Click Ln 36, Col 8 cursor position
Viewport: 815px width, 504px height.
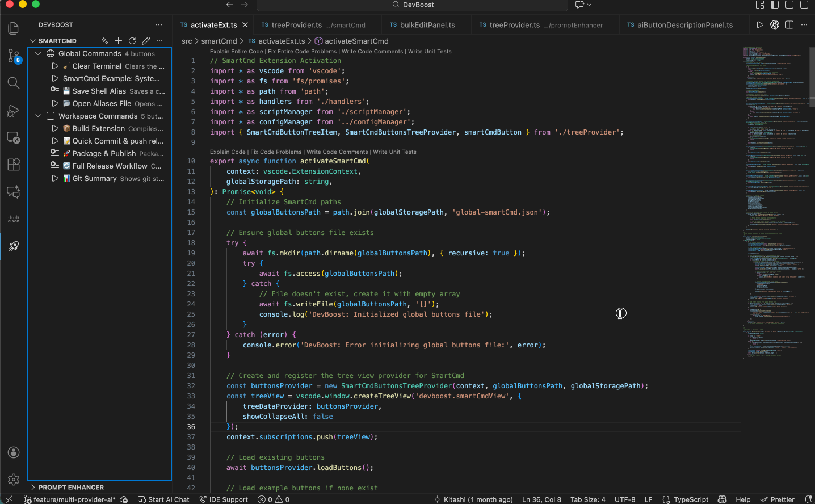coord(541,499)
